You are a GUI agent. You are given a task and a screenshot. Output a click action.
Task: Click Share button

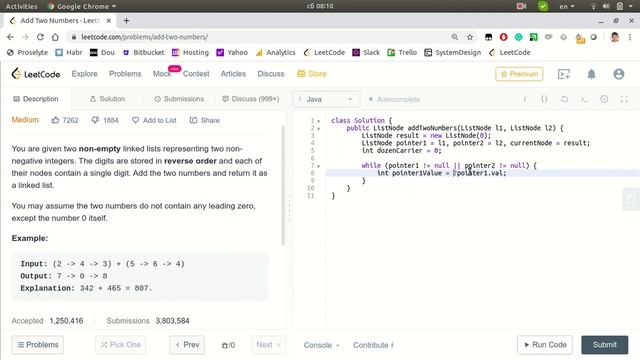pyautogui.click(x=205, y=120)
